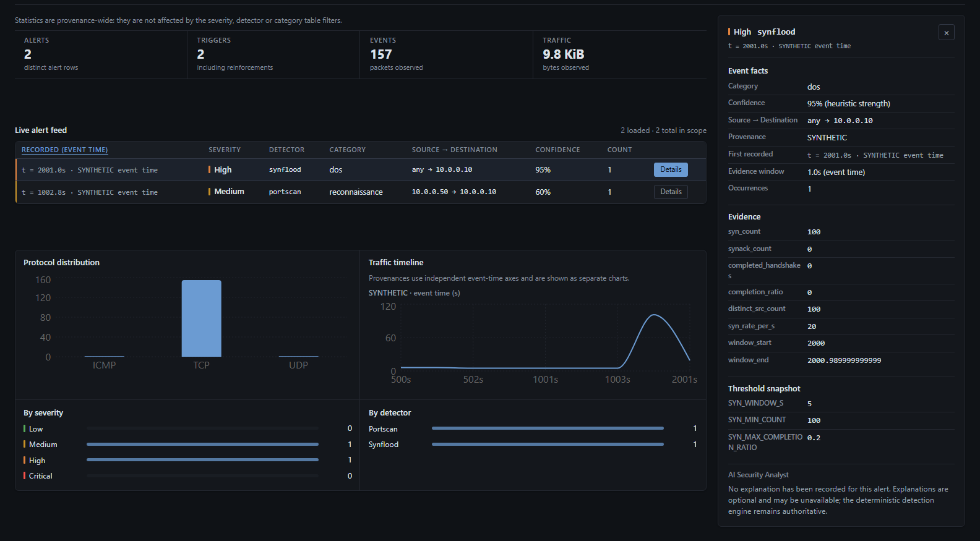Click the Triggers statistic heading
Image resolution: width=980 pixels, height=541 pixels.
pyautogui.click(x=213, y=40)
